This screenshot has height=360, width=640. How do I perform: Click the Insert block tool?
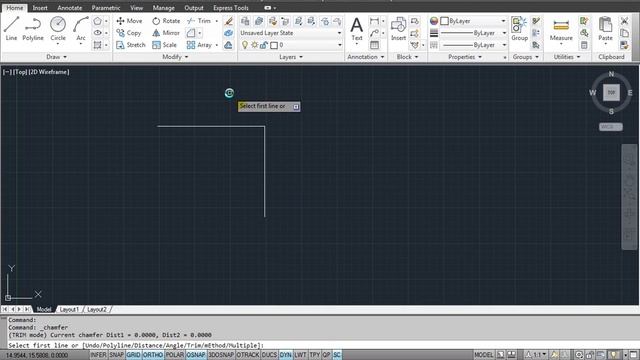[398, 28]
